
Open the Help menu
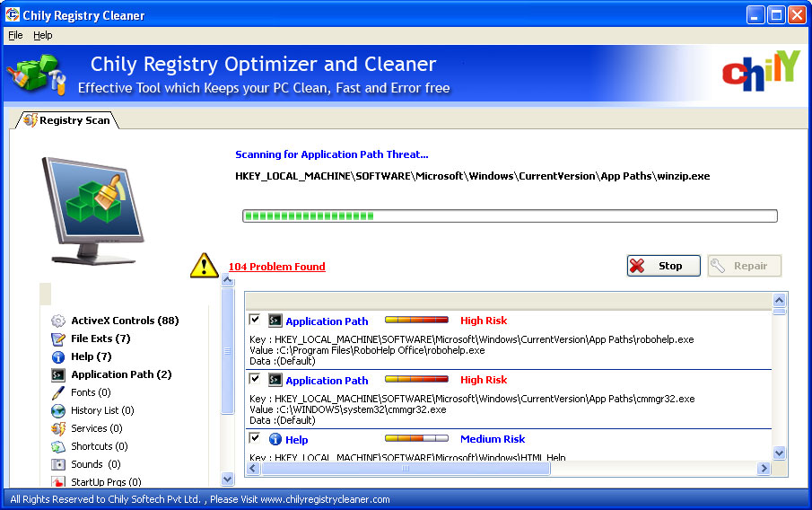[43, 35]
